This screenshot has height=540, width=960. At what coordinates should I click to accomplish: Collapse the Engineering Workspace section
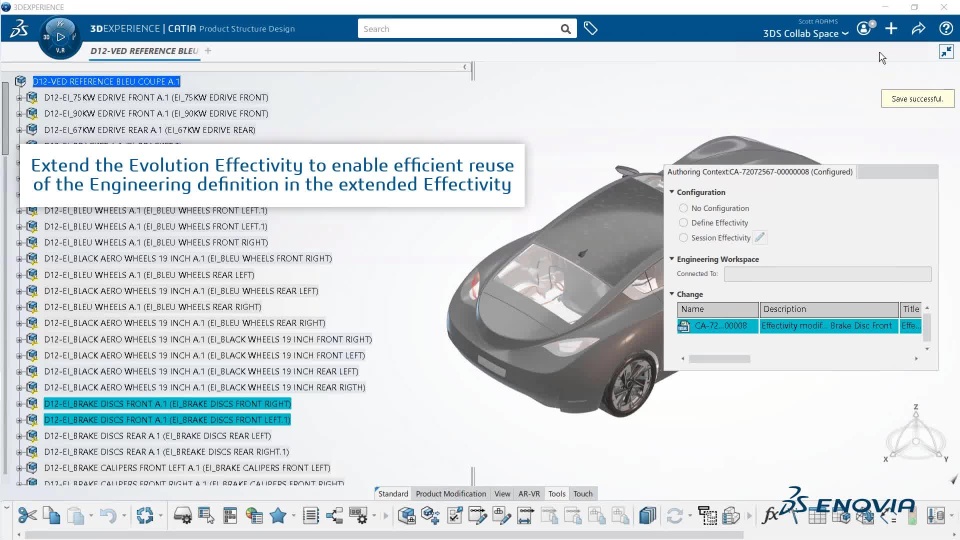pyautogui.click(x=672, y=259)
